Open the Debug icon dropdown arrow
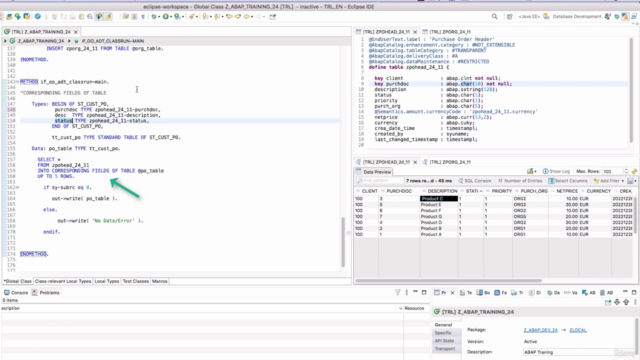Viewport: 640px width, 360px height. pyautogui.click(x=159, y=17)
